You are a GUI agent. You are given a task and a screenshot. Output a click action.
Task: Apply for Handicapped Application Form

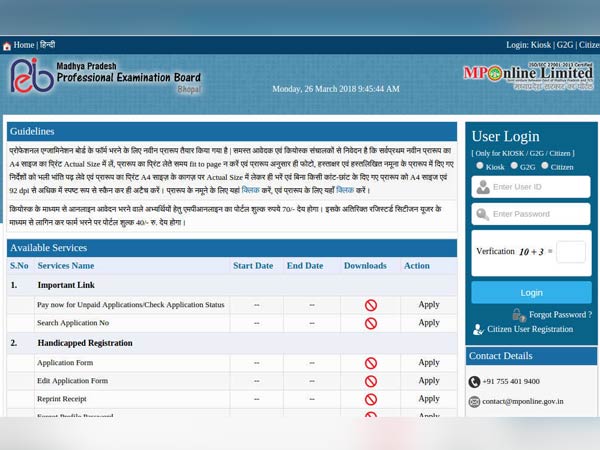pyautogui.click(x=429, y=362)
